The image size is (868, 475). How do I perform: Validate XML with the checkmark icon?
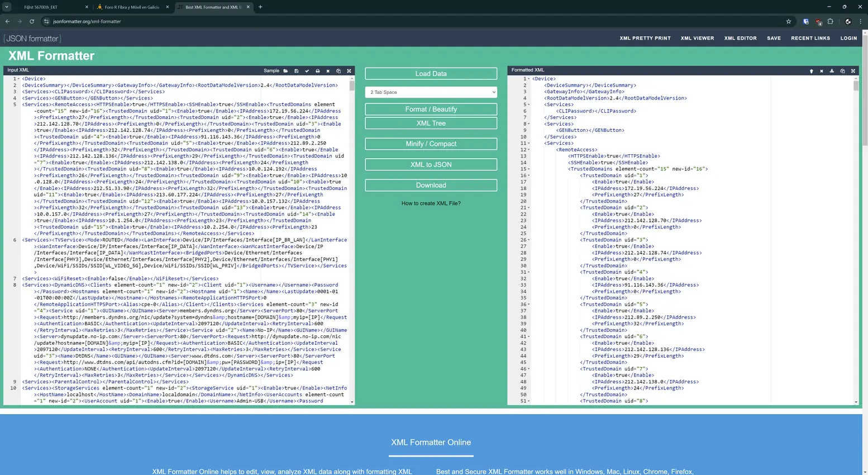[307, 71]
